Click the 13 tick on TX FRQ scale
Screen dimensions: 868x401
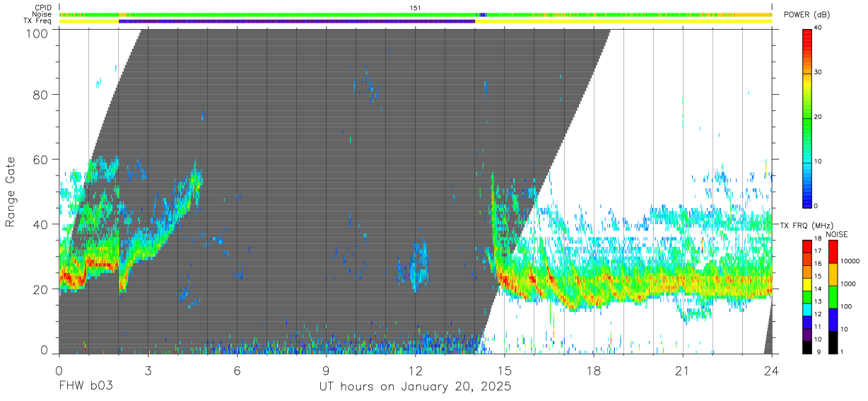(819, 302)
